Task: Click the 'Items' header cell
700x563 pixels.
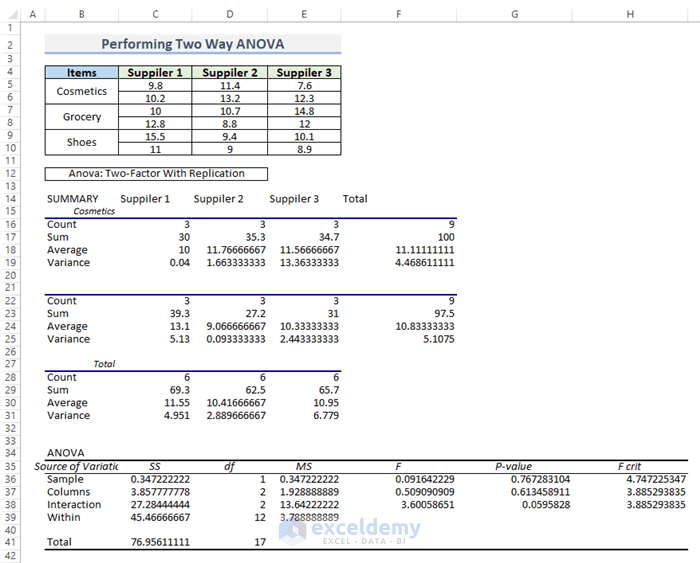Action: tap(82, 72)
